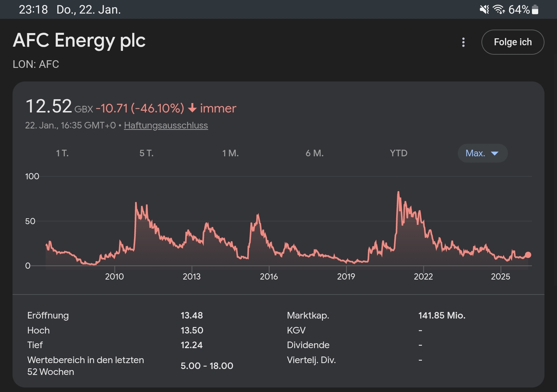The height and width of the screenshot is (392, 557).
Task: Click the current price dot on chart
Action: pyautogui.click(x=528, y=255)
